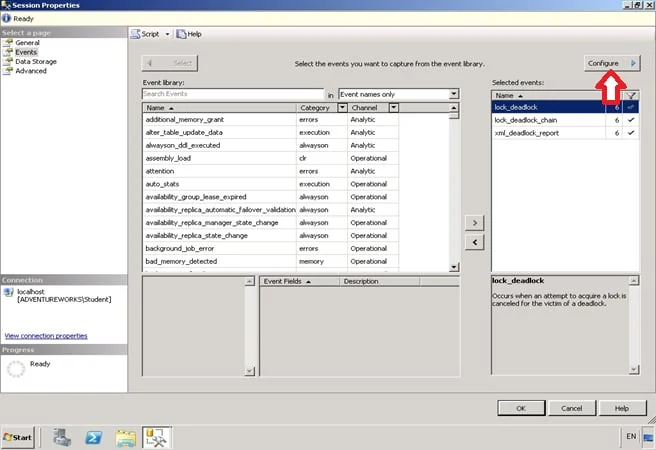The height and width of the screenshot is (450, 656).
Task: Click the Description column header
Action: click(x=379, y=281)
